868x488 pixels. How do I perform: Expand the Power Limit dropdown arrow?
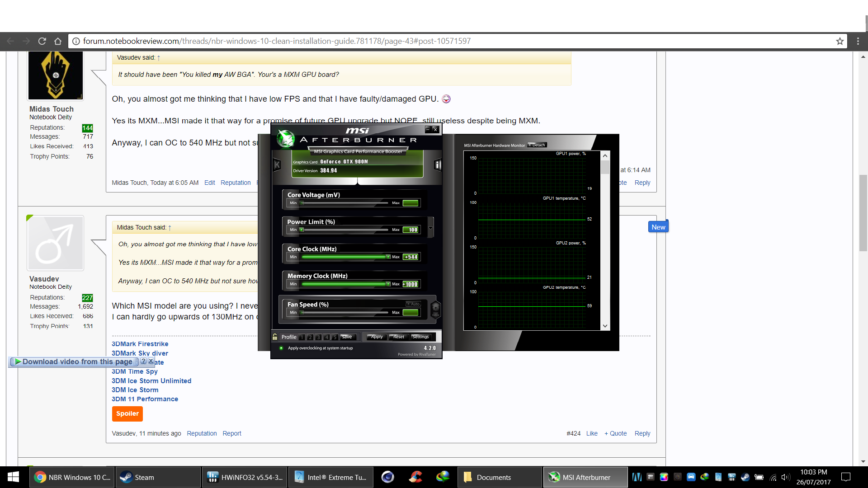click(430, 227)
